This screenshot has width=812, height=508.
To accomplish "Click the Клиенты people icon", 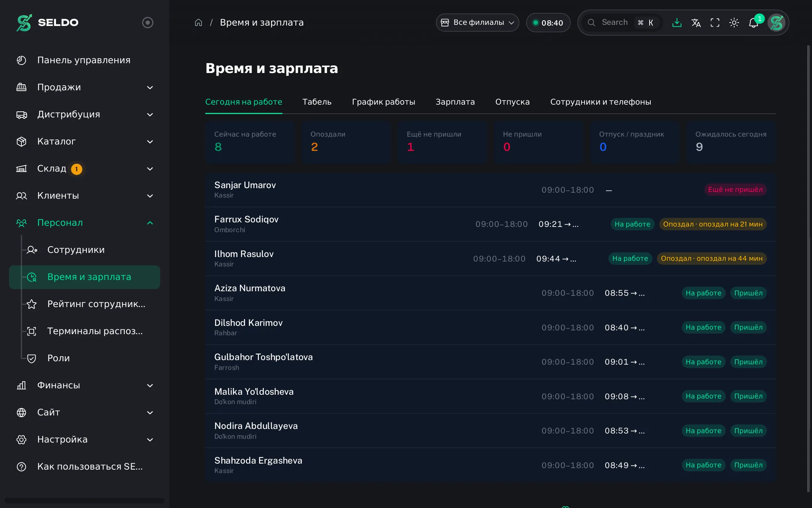I will 21,196.
